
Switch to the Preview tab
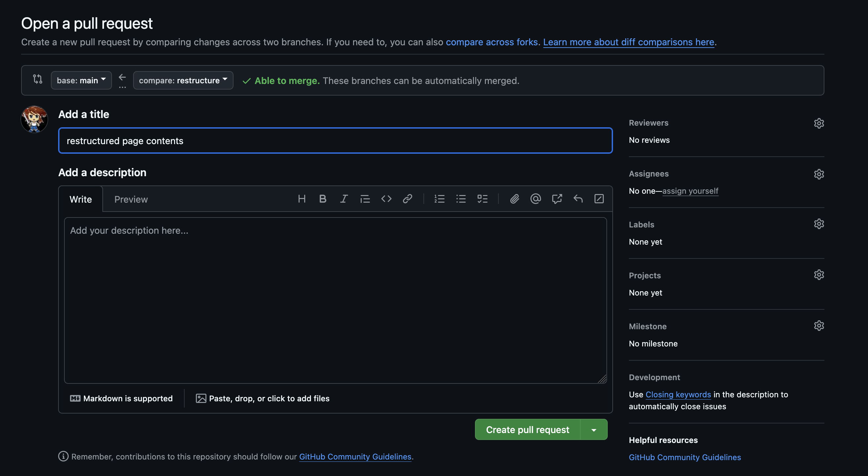[131, 199]
